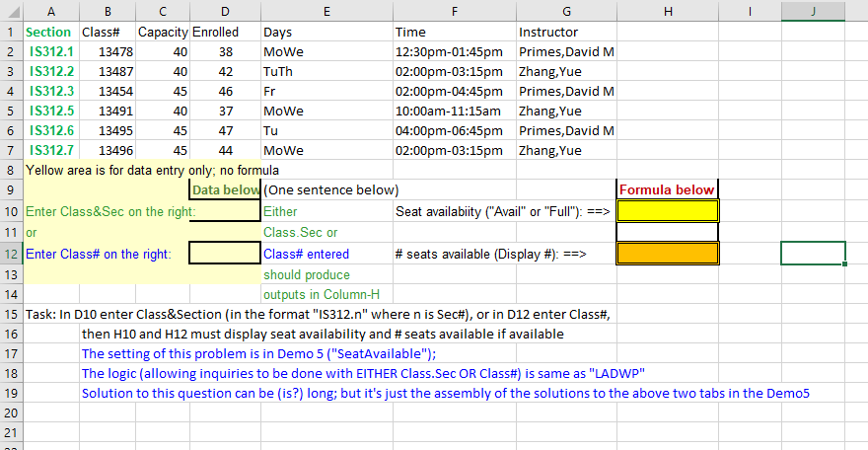Click the Select All corner triangle
Image resolution: width=868 pixels, height=450 pixels.
point(12,11)
